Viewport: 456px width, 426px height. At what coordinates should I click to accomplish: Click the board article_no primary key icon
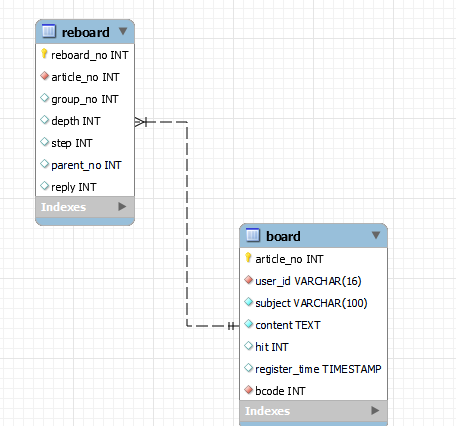[248, 258]
